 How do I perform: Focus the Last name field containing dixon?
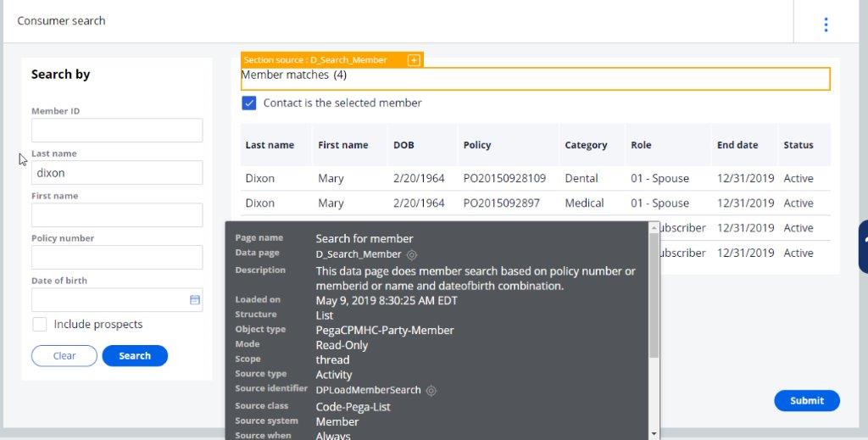117,173
